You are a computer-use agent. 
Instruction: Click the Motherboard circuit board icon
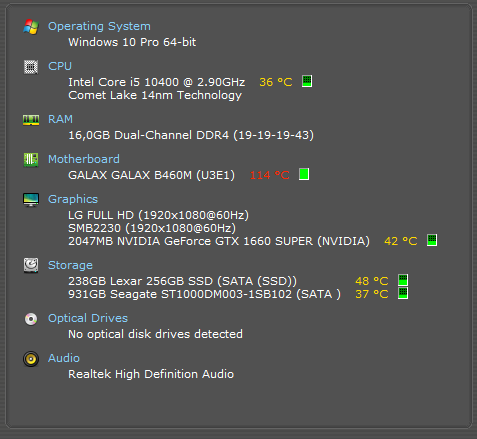[31, 160]
